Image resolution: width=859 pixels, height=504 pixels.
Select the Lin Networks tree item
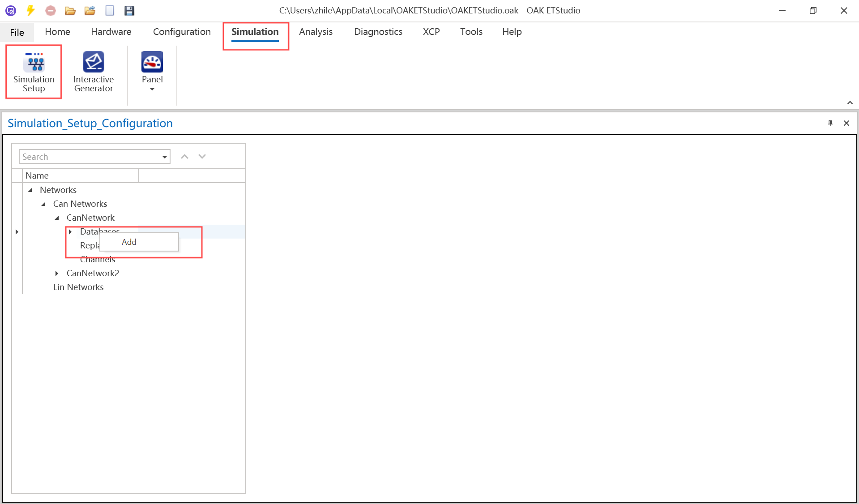coord(78,287)
